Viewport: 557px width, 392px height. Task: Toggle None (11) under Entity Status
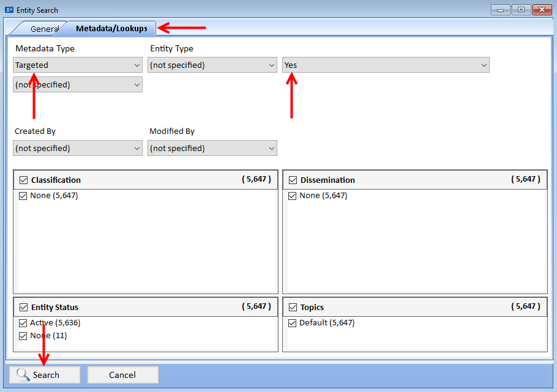(23, 335)
